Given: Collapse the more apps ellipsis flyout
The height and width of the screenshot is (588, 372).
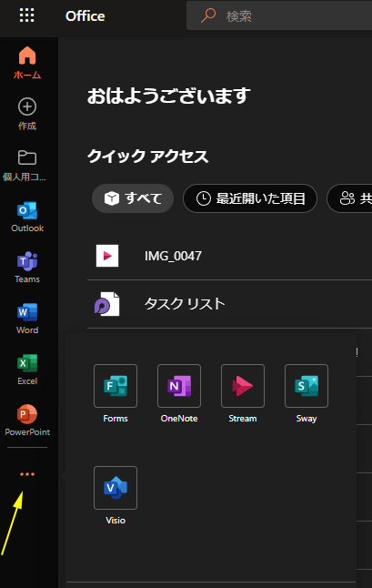Looking at the screenshot, I should 27,474.
